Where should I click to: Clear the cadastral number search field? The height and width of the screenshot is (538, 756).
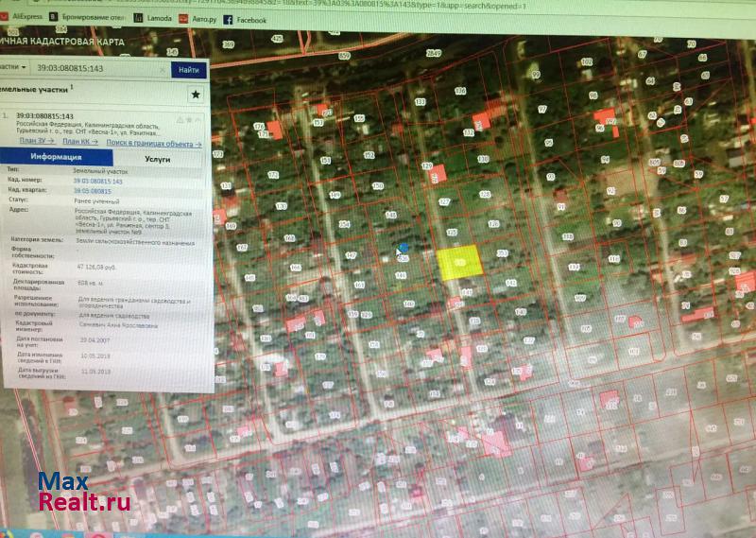coord(163,68)
